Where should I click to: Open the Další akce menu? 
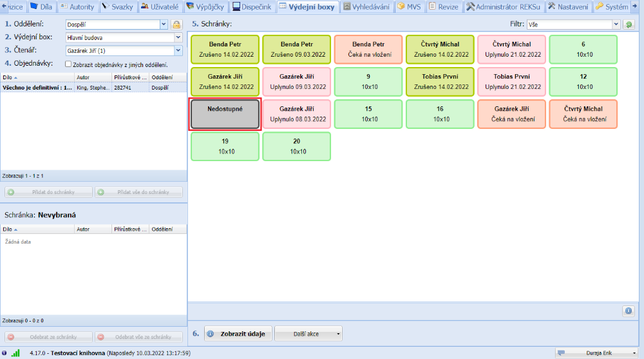308,334
